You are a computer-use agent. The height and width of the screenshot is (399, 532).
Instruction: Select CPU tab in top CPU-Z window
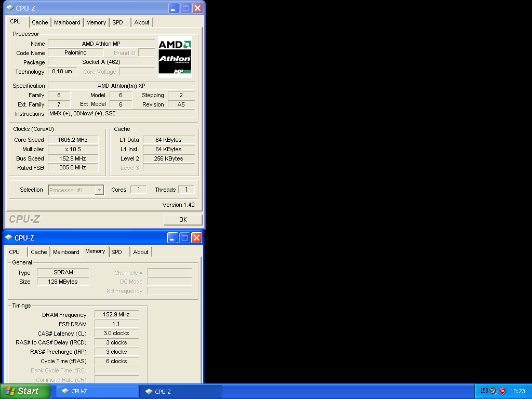pos(15,21)
